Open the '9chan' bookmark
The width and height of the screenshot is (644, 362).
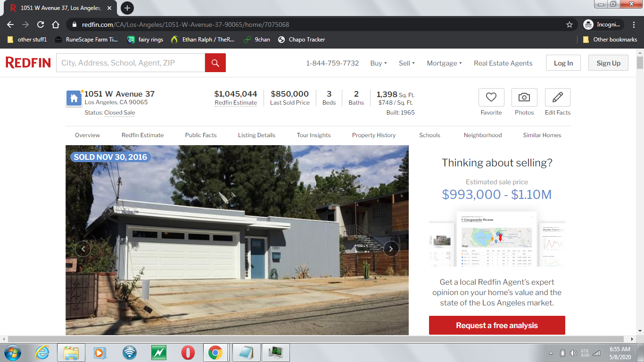click(257, 40)
